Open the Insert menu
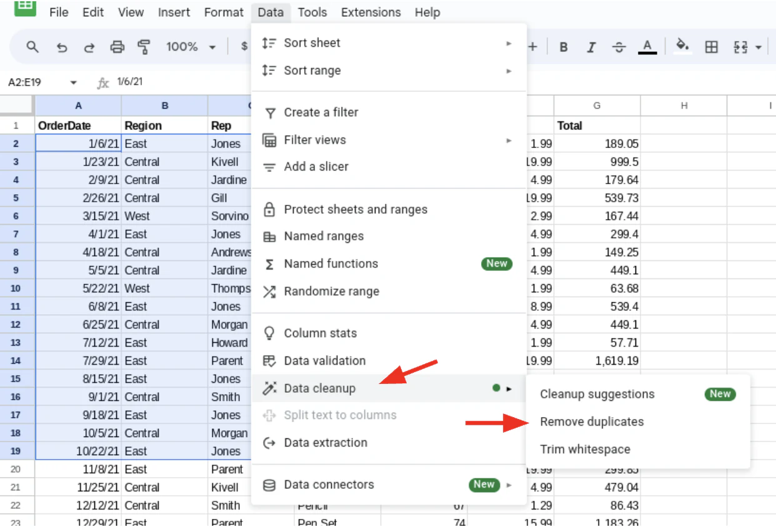776x532 pixels. (174, 12)
